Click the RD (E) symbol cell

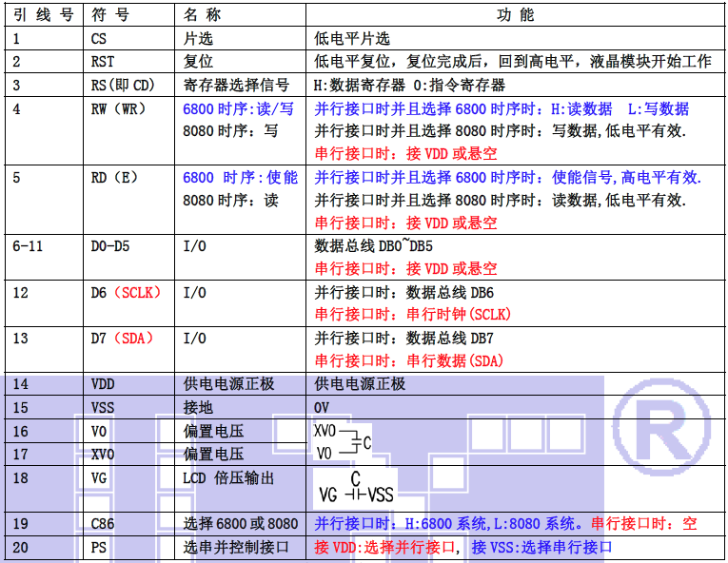(115, 177)
